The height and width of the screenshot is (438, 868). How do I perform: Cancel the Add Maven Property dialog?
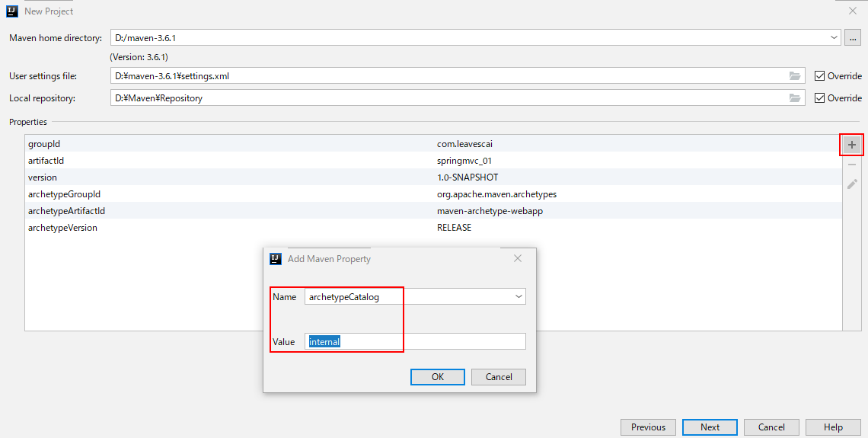click(x=498, y=377)
